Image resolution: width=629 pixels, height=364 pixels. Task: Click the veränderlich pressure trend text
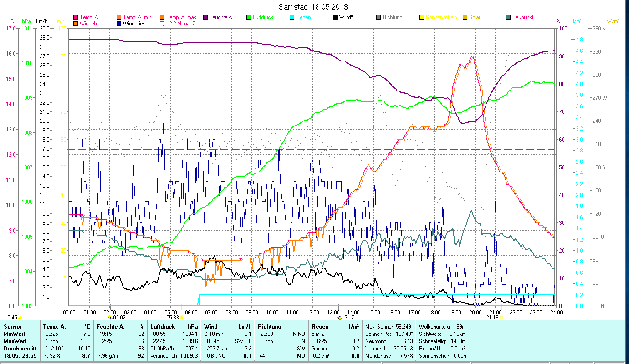[x=164, y=356]
